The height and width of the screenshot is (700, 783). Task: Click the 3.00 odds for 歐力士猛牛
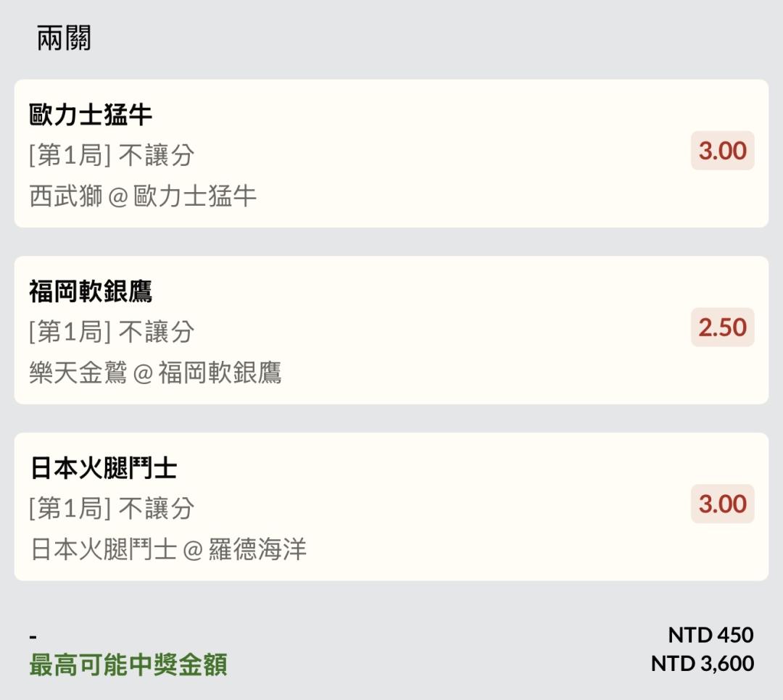[x=722, y=151]
